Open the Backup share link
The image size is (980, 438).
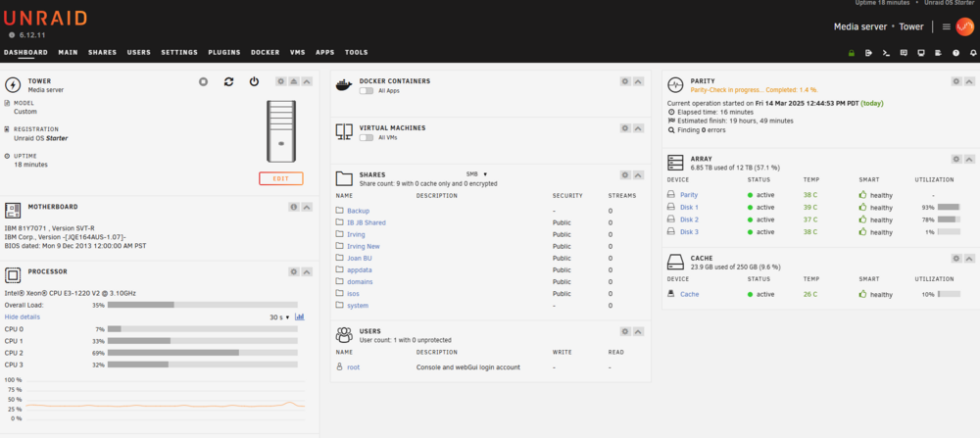coord(358,212)
